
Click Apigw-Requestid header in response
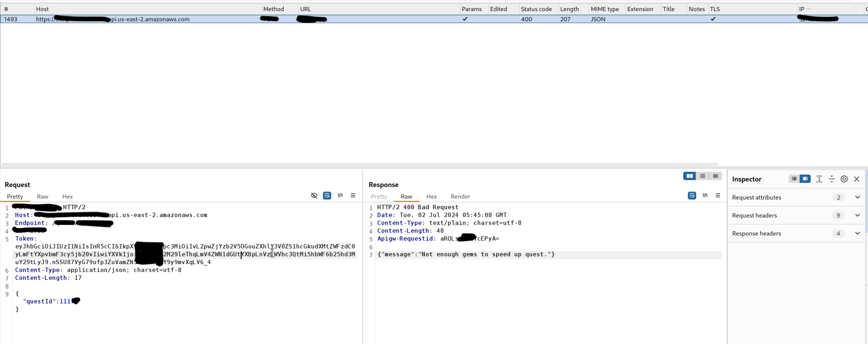pyautogui.click(x=405, y=238)
